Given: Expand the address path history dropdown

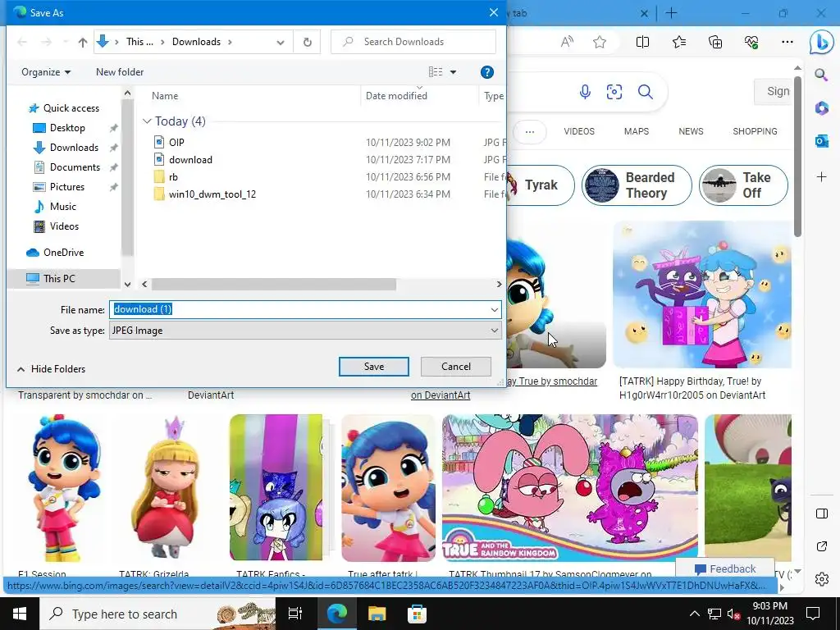Looking at the screenshot, I should click(x=281, y=42).
